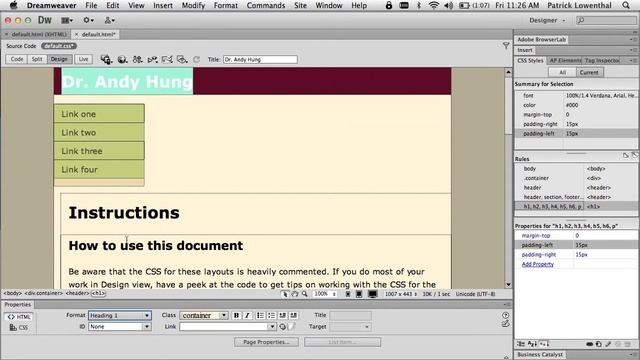Click the Preview in browser globe icon

click(x=122, y=60)
